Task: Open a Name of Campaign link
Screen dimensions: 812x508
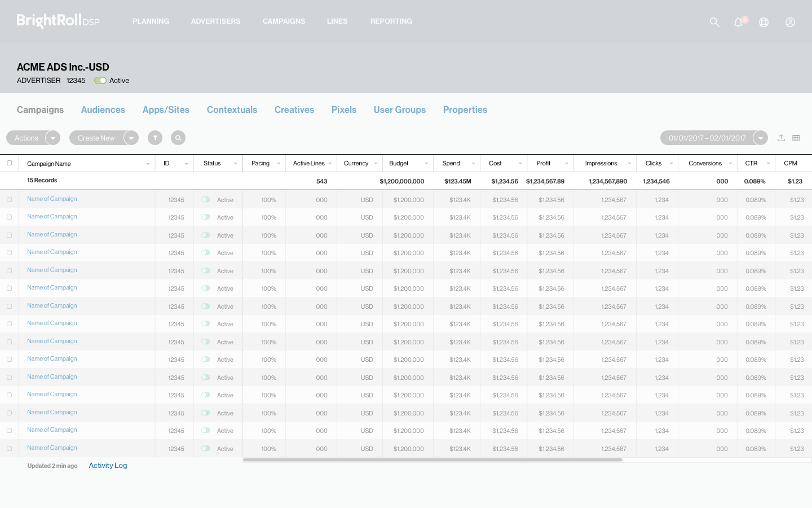Action: (x=52, y=199)
